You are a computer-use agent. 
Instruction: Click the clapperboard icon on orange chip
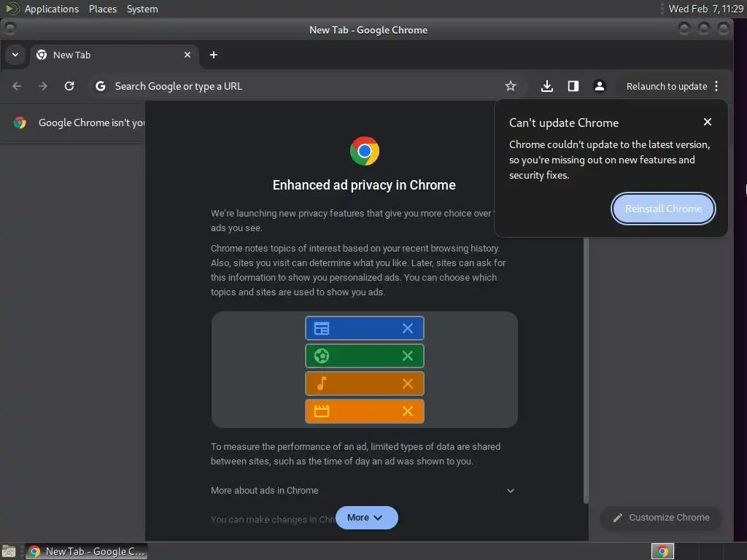[322, 411]
